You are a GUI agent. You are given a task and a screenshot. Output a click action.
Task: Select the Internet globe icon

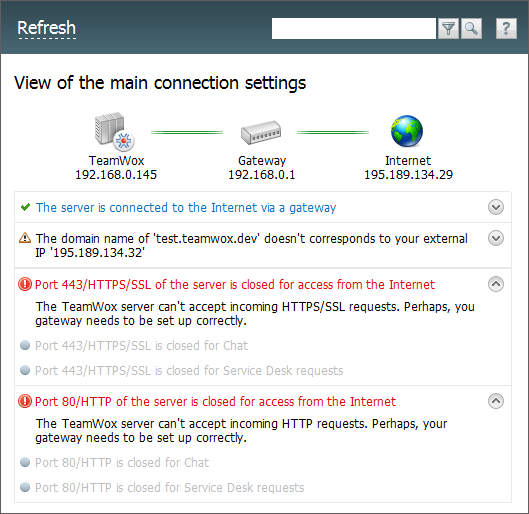tap(407, 131)
